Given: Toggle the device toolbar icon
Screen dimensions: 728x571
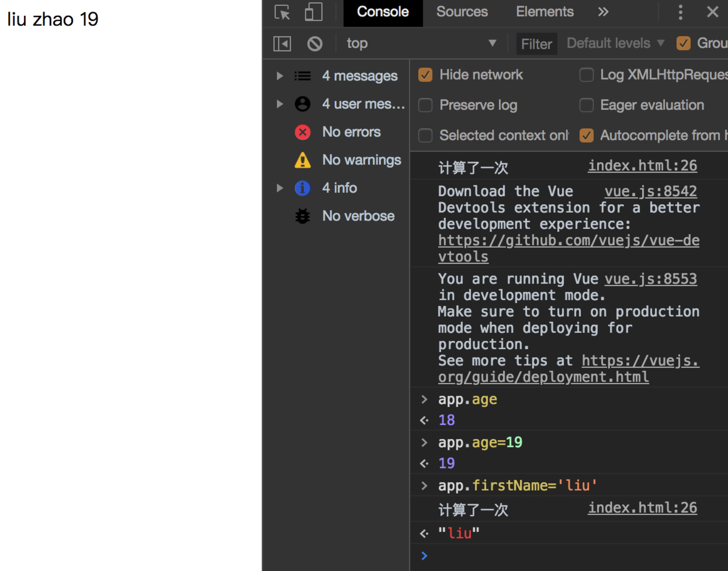Looking at the screenshot, I should 313,12.
